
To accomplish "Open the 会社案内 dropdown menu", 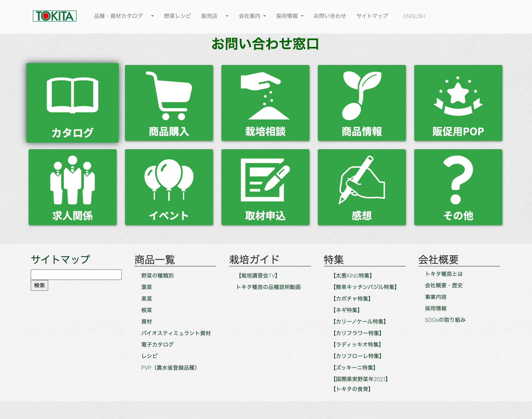I will [252, 16].
